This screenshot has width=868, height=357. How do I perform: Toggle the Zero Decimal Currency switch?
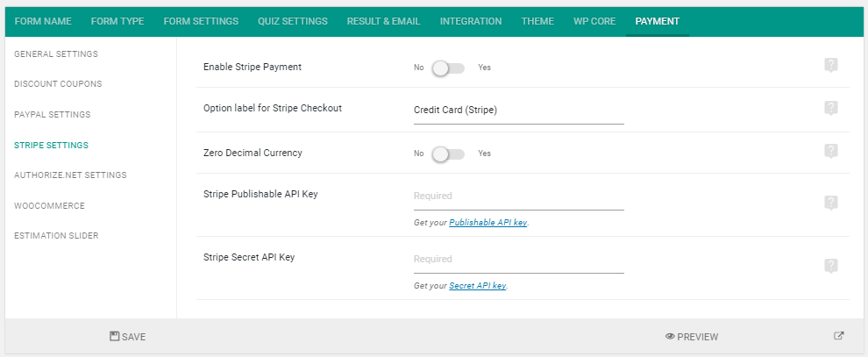pos(448,154)
